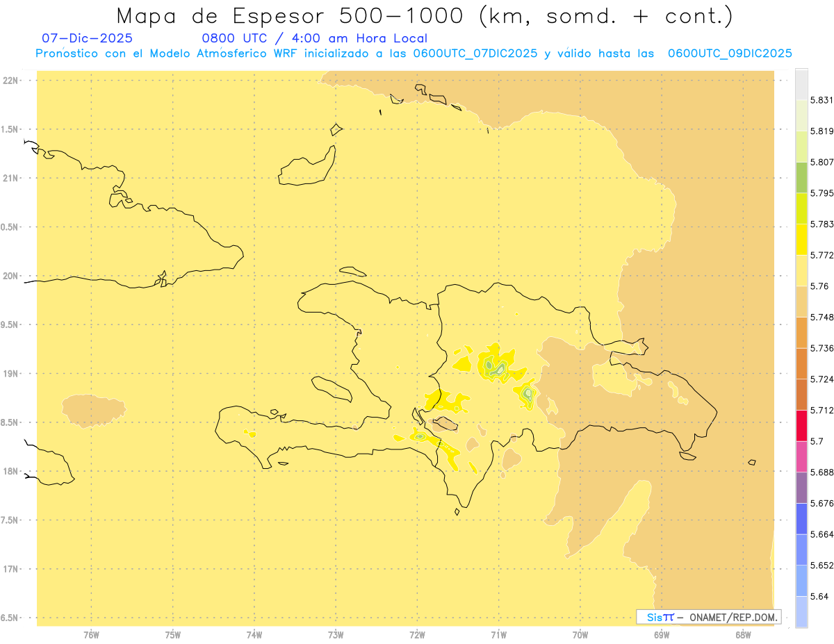
Task: Click the 71W longitude axis label
Action: (x=498, y=635)
